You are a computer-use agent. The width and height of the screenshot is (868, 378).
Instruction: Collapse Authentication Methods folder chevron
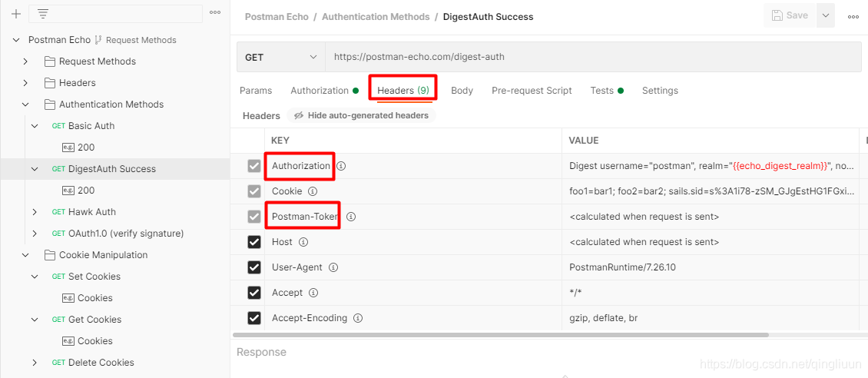25,104
